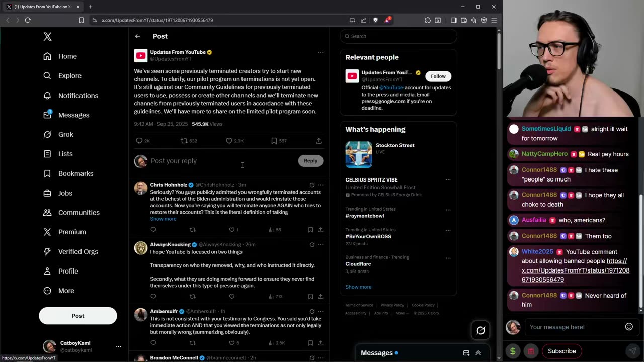
Task: Like AlwaysKnocking's reply
Action: (x=232, y=296)
